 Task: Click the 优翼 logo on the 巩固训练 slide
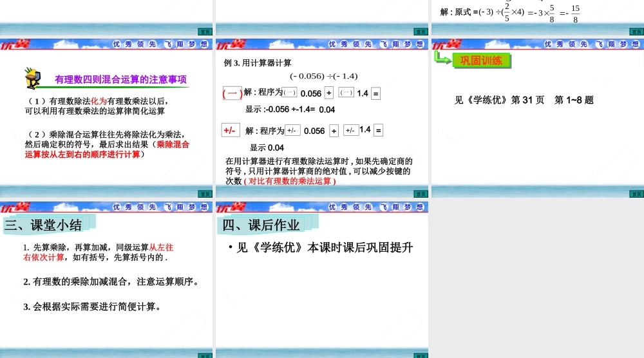(x=447, y=44)
